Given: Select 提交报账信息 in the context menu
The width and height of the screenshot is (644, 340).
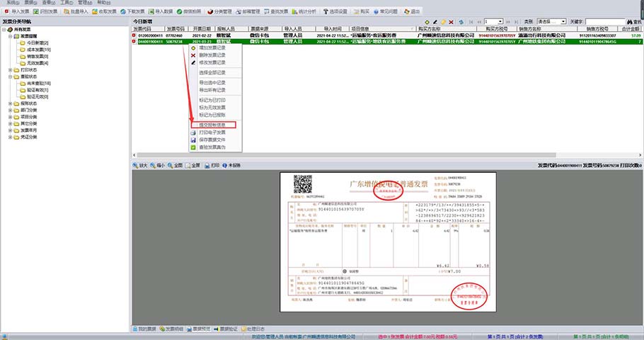Looking at the screenshot, I should [212, 125].
